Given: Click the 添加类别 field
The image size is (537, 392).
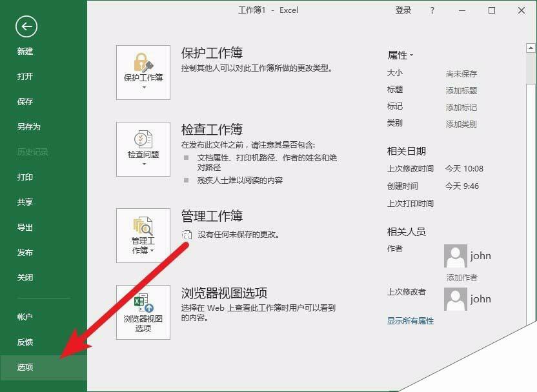Looking at the screenshot, I should 461,124.
